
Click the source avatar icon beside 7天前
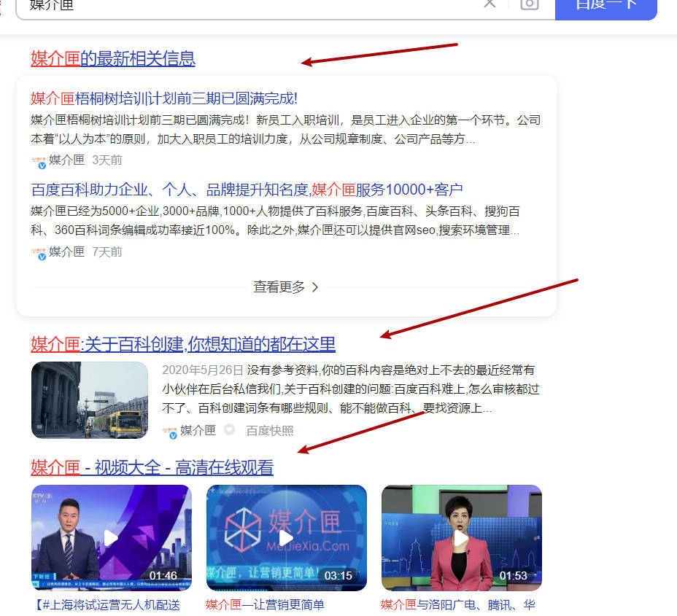(x=39, y=254)
